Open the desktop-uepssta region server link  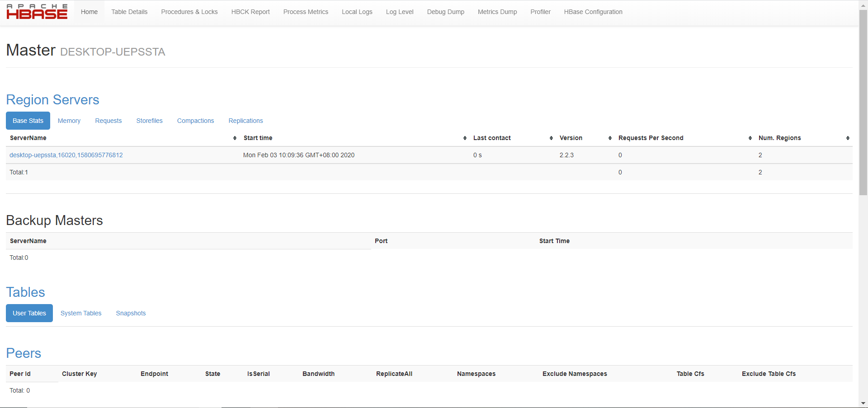click(x=66, y=155)
